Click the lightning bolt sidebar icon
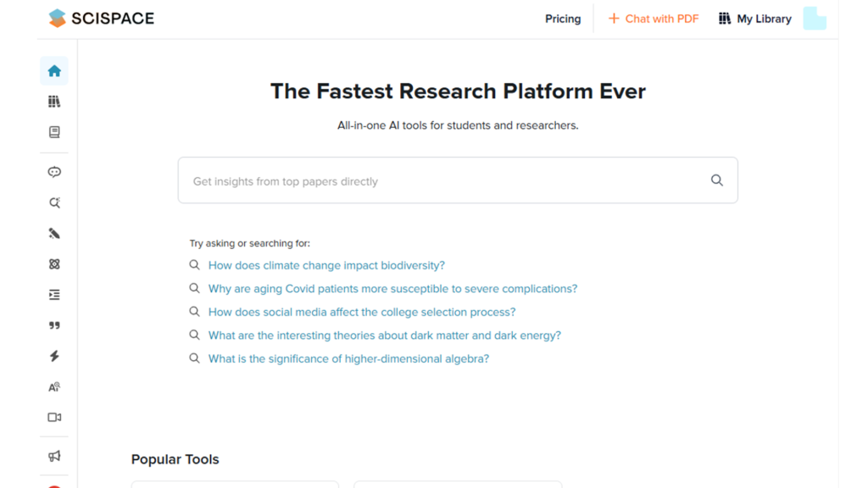This screenshot has height=488, width=868. [54, 357]
